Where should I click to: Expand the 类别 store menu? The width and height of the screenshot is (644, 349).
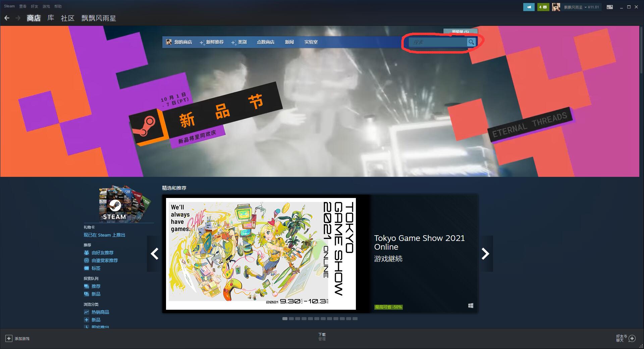tap(239, 42)
